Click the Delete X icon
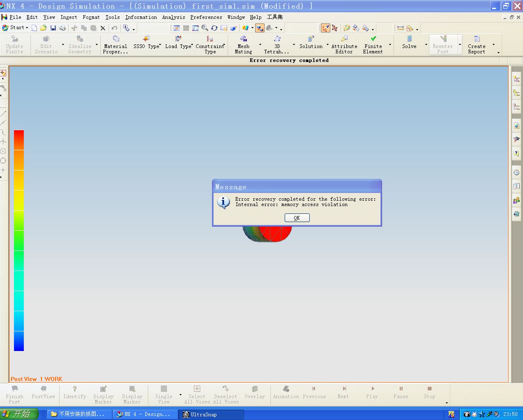Viewport: 523px width, 420px height. [103, 28]
